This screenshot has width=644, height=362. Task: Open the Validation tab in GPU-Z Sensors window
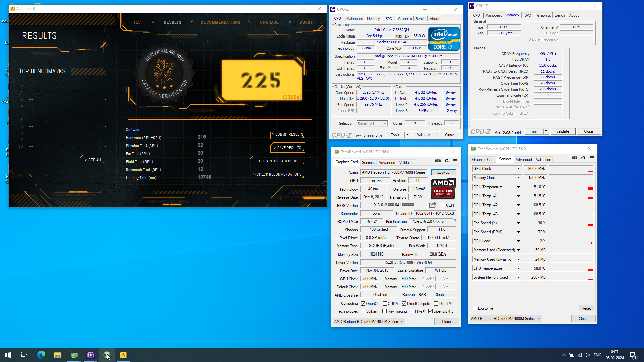pyautogui.click(x=543, y=160)
